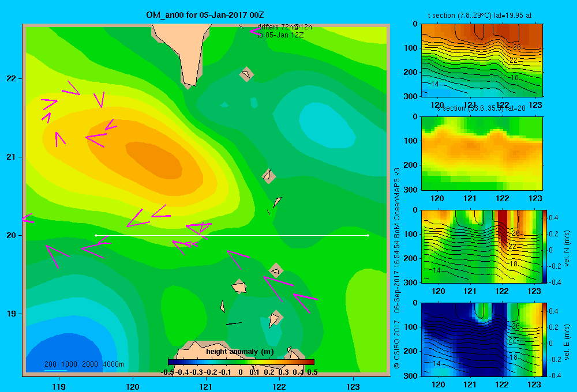Open the salinity section plot

(x=482, y=153)
